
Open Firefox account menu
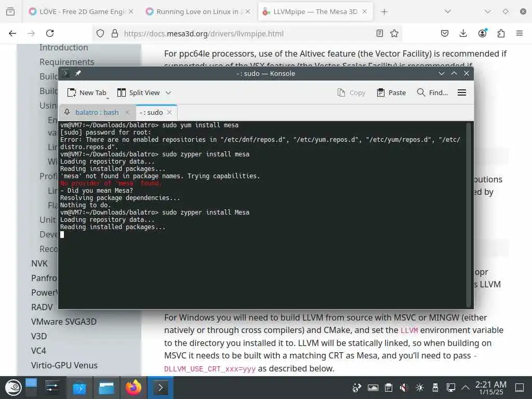coord(482,33)
